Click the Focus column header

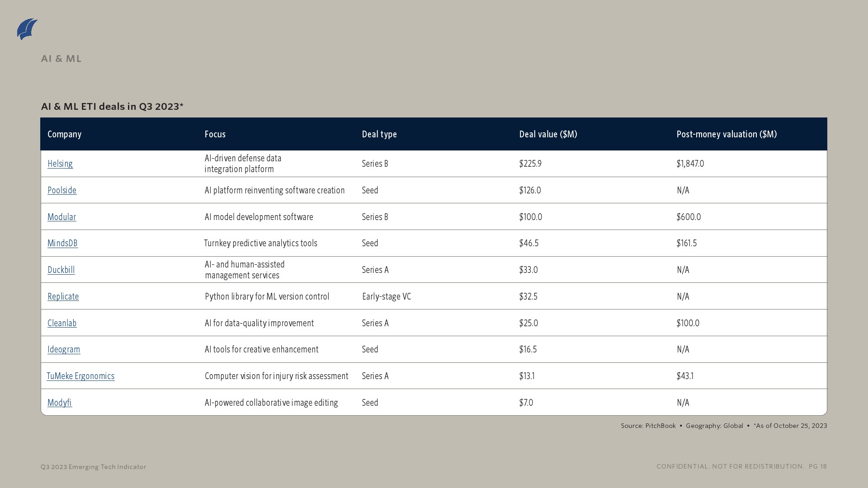(x=215, y=134)
